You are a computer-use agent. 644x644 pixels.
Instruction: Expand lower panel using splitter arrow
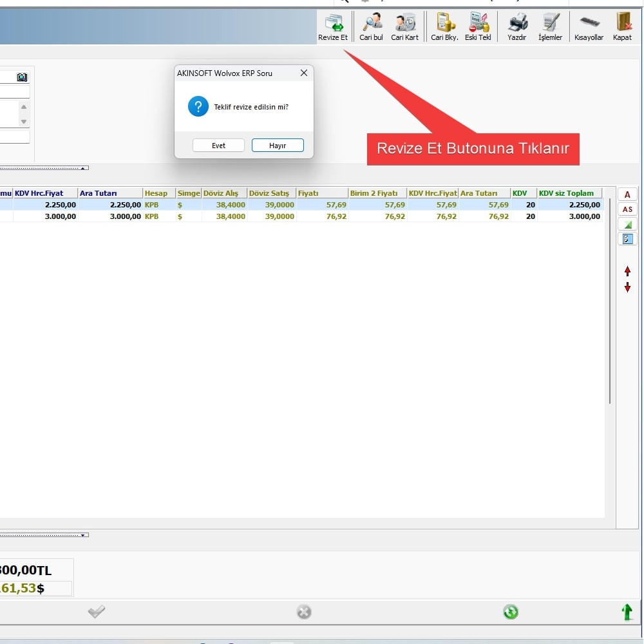click(82, 535)
